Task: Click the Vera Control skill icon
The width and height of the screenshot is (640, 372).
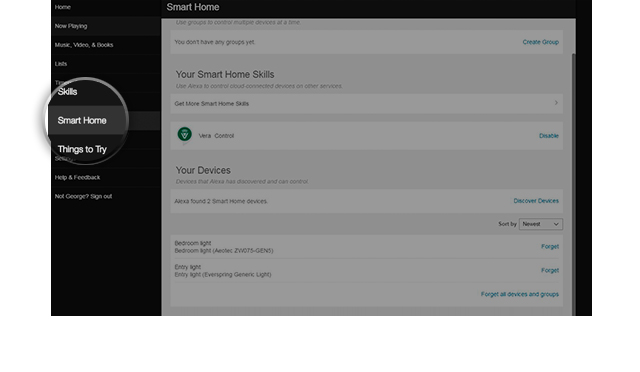Action: pos(184,134)
